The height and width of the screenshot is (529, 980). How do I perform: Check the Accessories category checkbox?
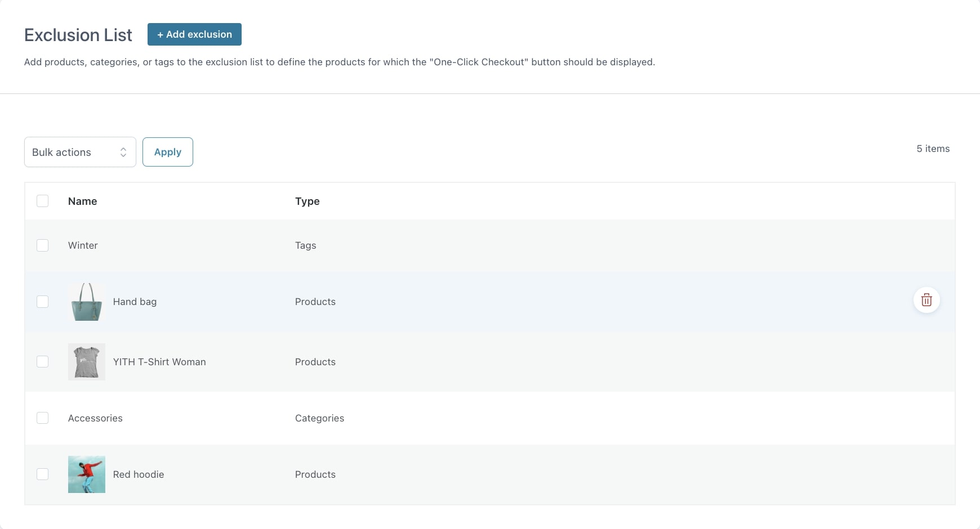point(42,418)
